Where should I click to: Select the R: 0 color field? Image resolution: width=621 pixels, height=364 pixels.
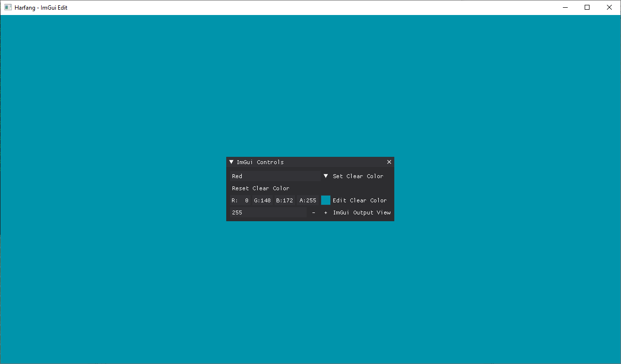point(240,200)
